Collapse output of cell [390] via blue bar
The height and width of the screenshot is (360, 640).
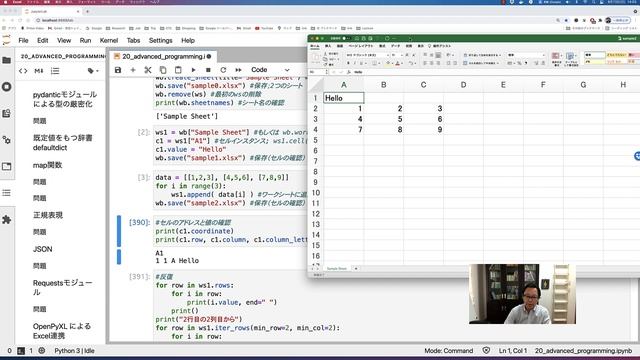tap(119, 257)
